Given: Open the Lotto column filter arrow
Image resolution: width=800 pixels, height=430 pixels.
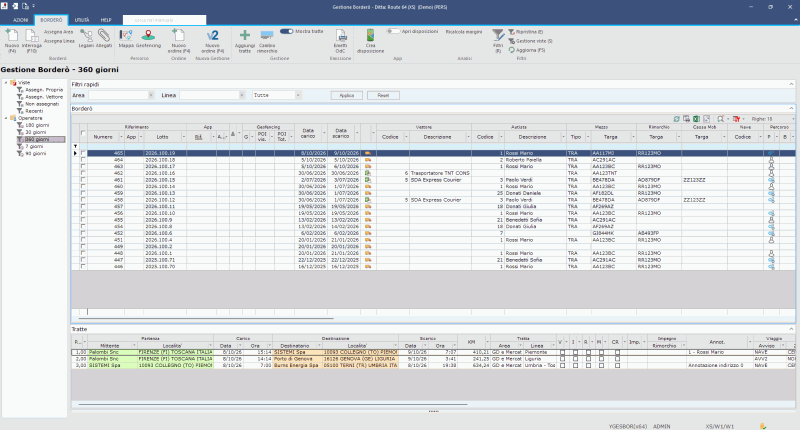Looking at the screenshot, I should pos(184,137).
